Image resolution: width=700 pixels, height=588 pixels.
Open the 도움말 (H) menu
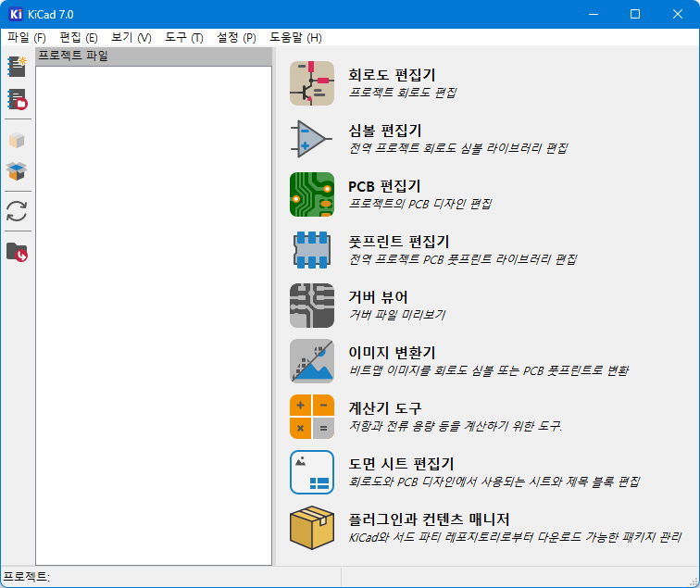click(x=295, y=38)
